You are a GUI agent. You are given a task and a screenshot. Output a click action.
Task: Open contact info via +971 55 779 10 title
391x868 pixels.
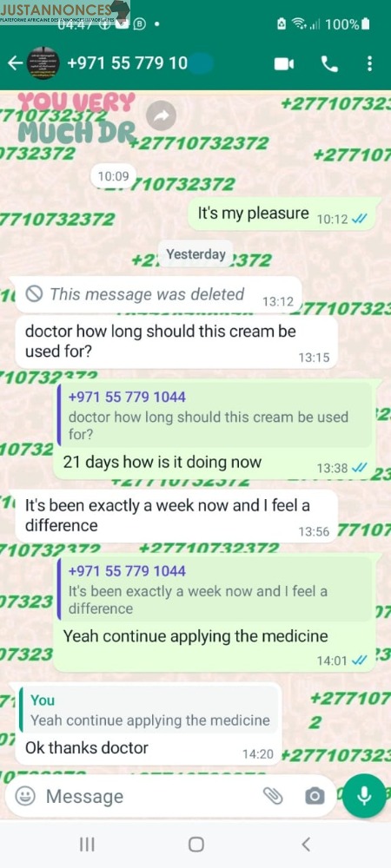coord(128,64)
